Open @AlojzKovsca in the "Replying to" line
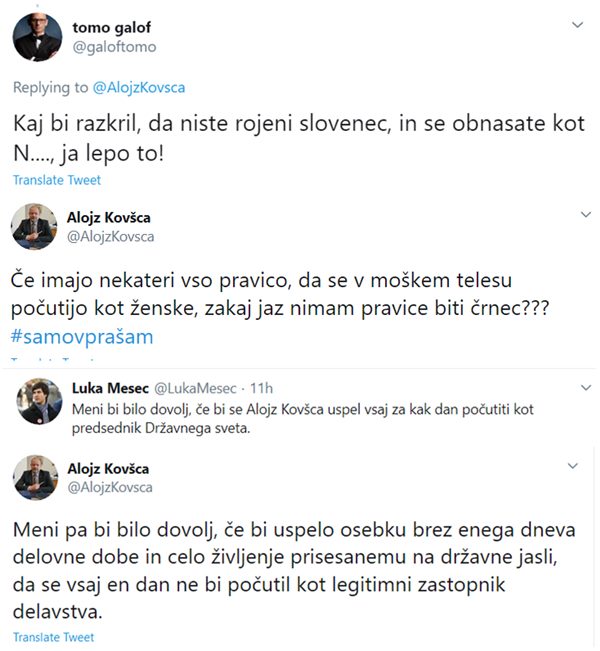 (x=139, y=87)
